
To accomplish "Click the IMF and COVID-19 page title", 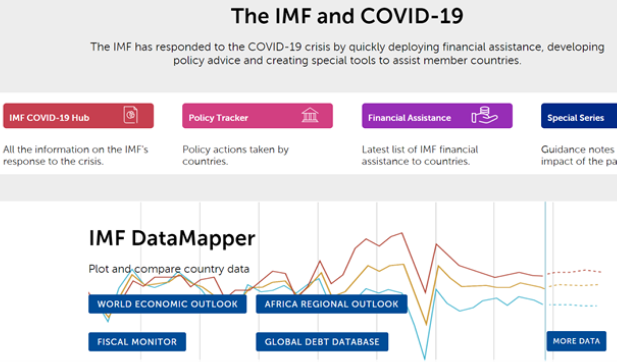I will (x=347, y=16).
